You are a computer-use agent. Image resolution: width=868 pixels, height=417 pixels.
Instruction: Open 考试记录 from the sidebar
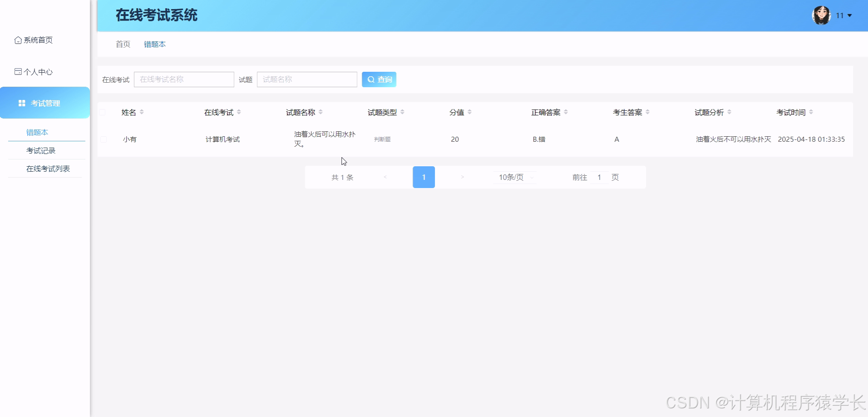pos(40,150)
